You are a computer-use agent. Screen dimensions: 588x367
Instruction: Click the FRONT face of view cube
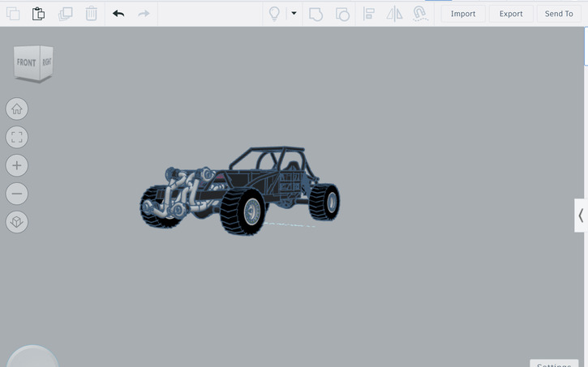pos(26,62)
